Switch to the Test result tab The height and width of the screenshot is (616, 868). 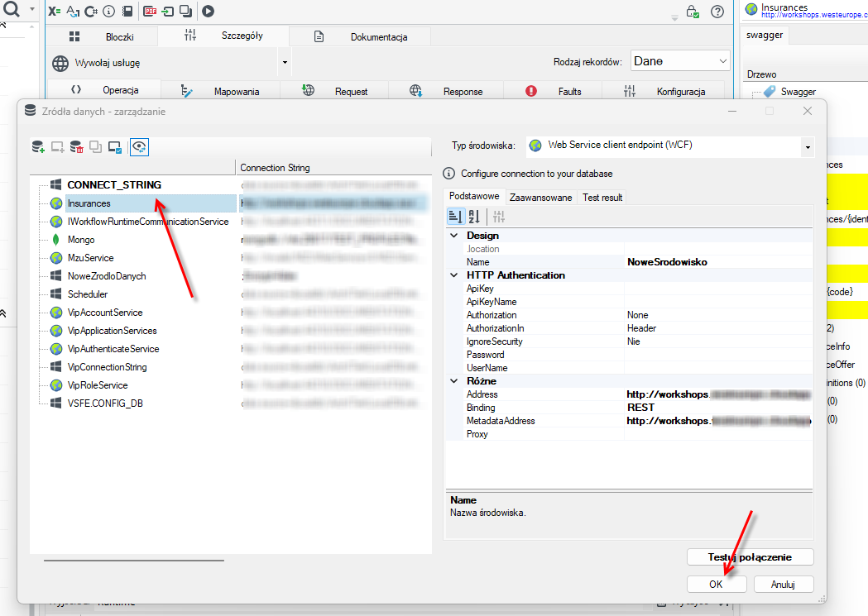point(602,198)
